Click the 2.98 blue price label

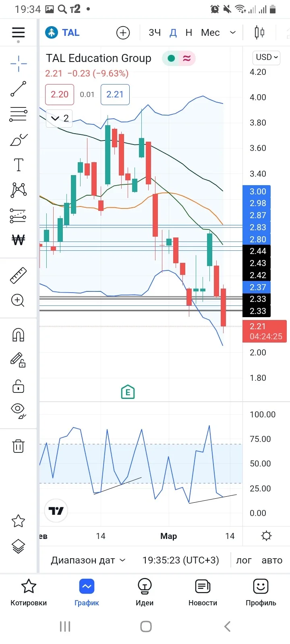click(x=257, y=203)
